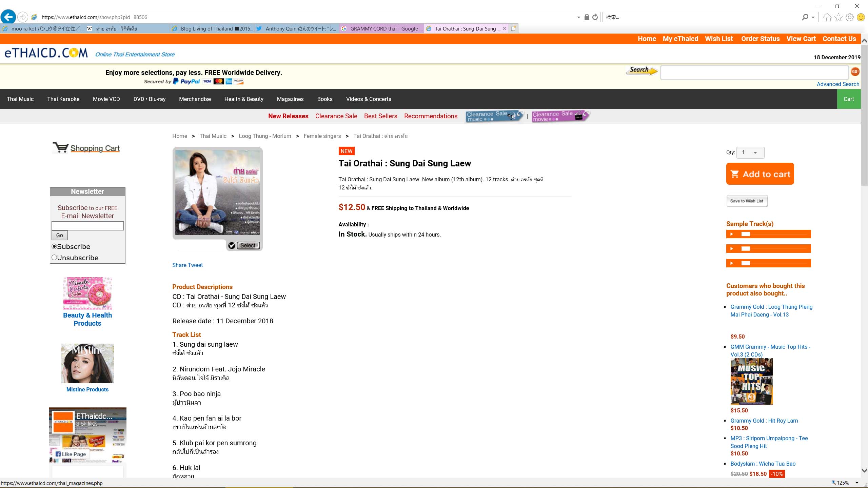Click the smiley feedback icon
Viewport: 868px width, 488px height.
[861, 17]
